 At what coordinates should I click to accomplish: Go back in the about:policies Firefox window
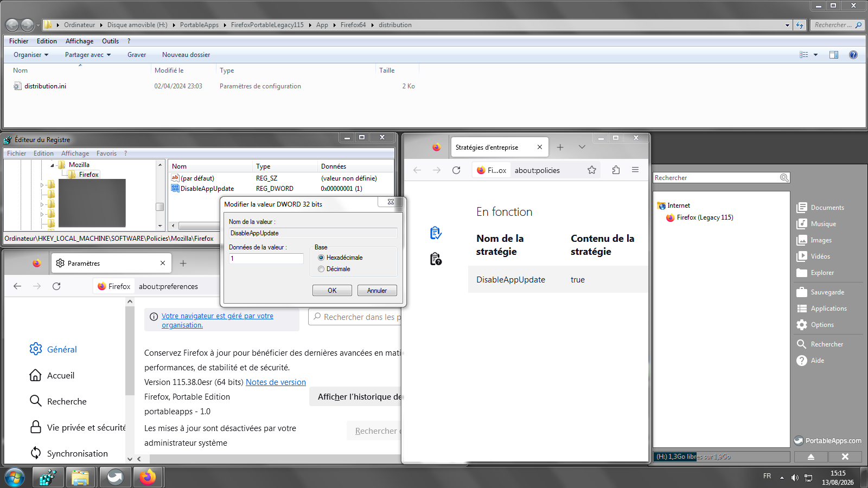[x=417, y=170]
